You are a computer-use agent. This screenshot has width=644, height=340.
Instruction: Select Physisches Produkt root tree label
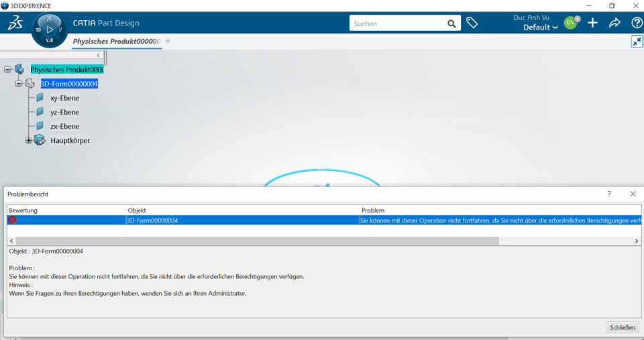[x=67, y=69]
